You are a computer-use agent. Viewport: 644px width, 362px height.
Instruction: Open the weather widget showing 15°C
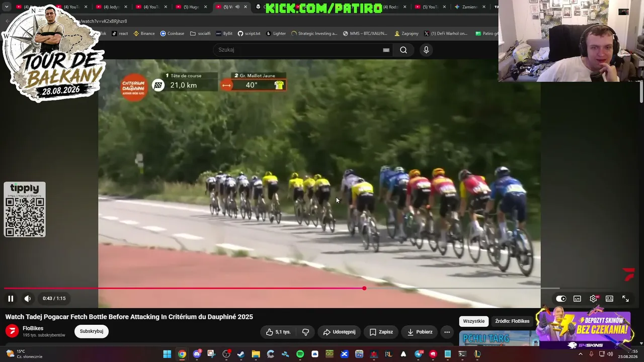coord(24,354)
